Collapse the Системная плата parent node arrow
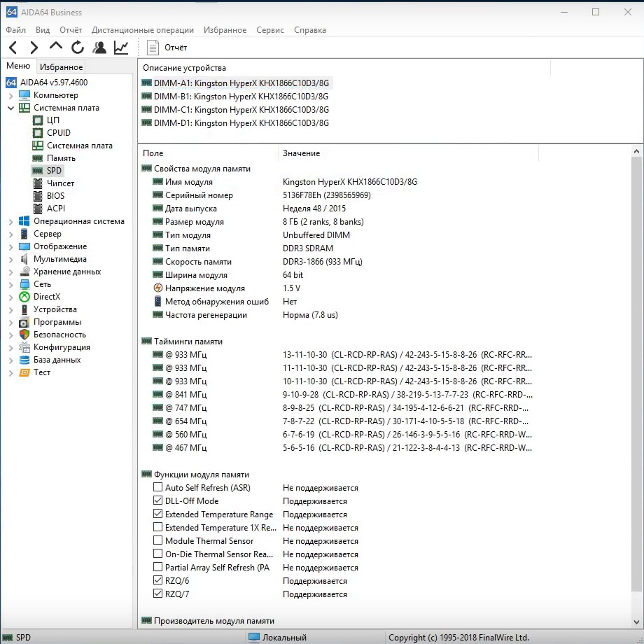644x644 pixels. tap(10, 108)
